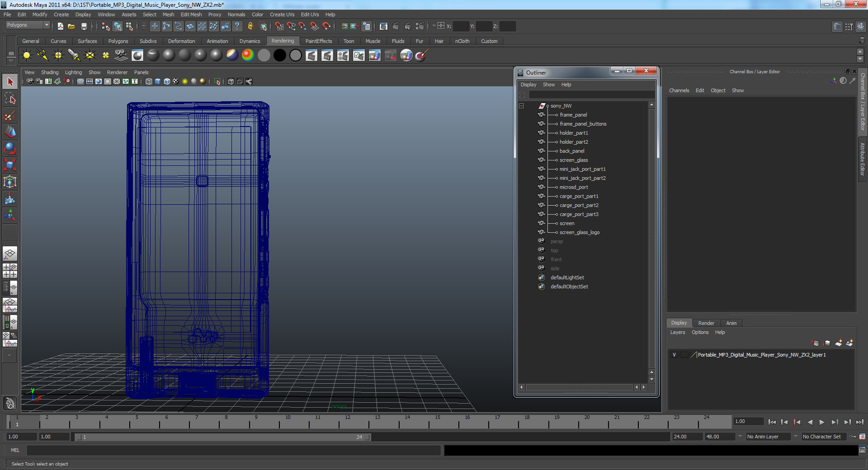Create a camera from the Rendering shelf

(122, 55)
